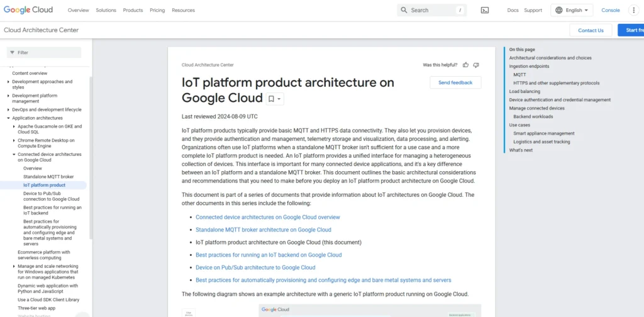Image resolution: width=644 pixels, height=317 pixels.
Task: Jump to HTTPS and other supplementary protocols
Action: pyautogui.click(x=556, y=83)
